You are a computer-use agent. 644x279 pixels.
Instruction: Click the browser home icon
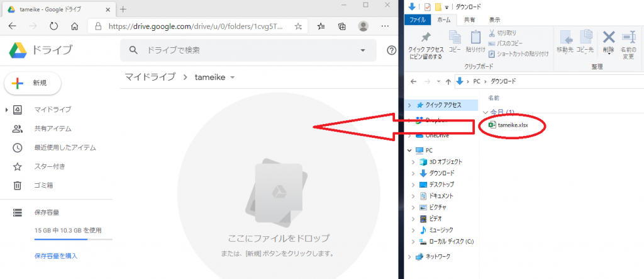coord(75,26)
